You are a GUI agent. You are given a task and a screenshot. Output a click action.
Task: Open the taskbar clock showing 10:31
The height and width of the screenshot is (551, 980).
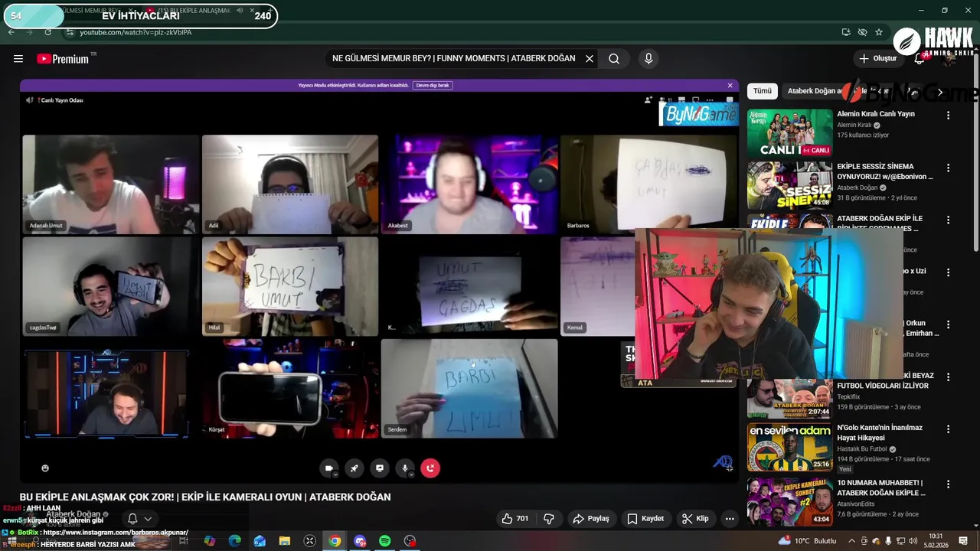pos(936,541)
